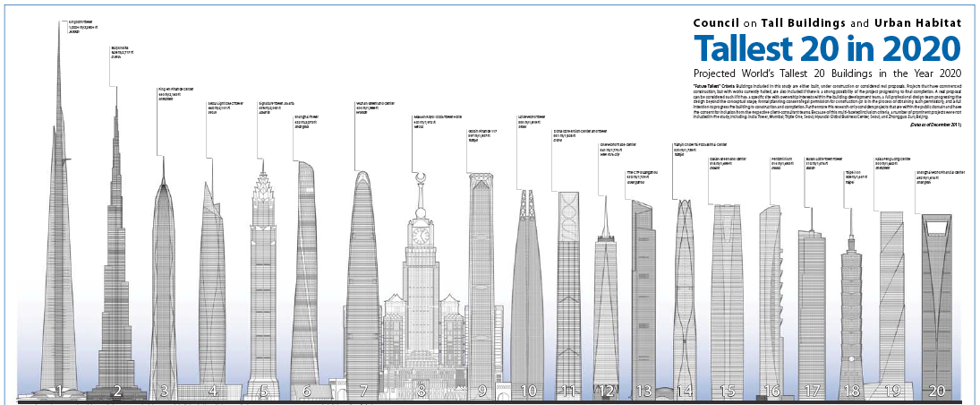Click the rank number 13

tap(643, 392)
